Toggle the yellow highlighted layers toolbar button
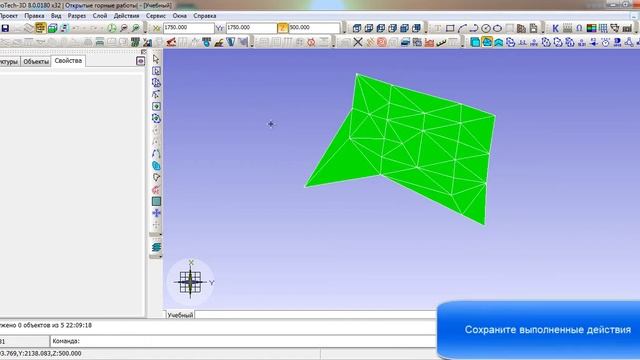 coord(40,28)
